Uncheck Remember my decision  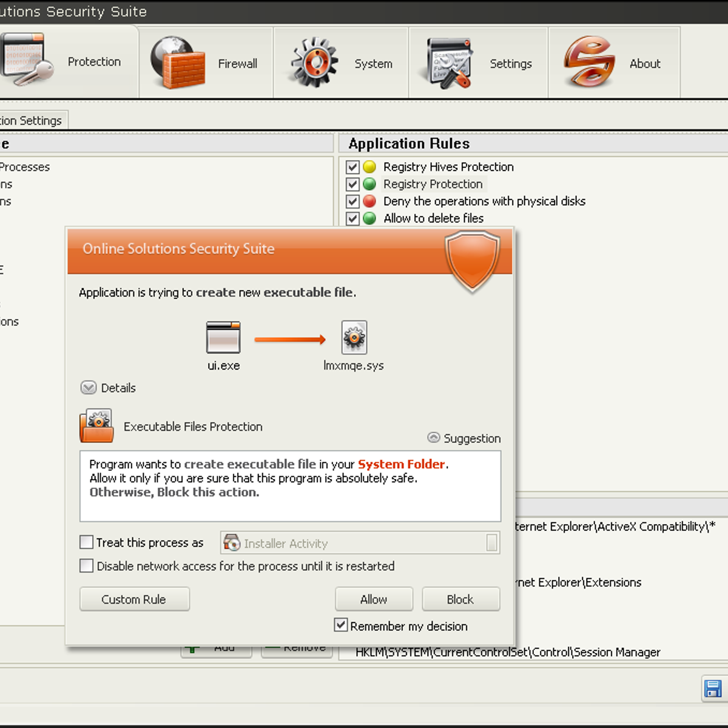[x=341, y=625]
